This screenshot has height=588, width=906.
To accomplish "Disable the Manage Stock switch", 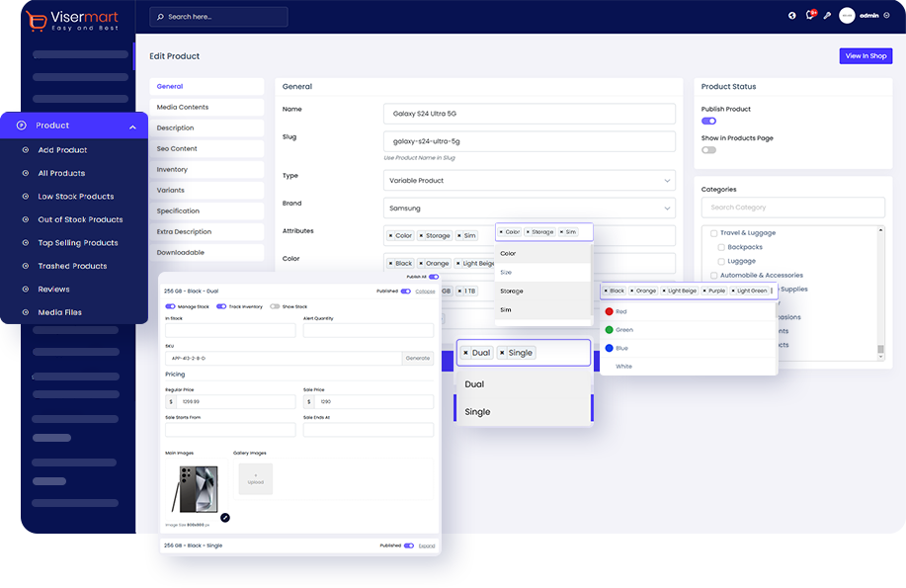I will [x=171, y=306].
